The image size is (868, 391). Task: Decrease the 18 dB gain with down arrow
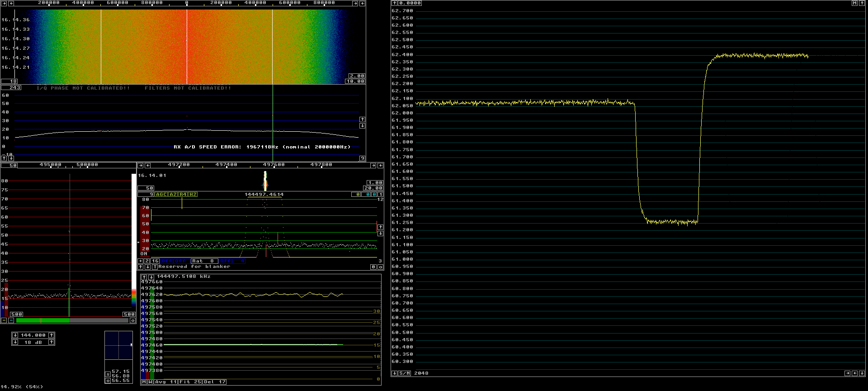click(x=15, y=342)
